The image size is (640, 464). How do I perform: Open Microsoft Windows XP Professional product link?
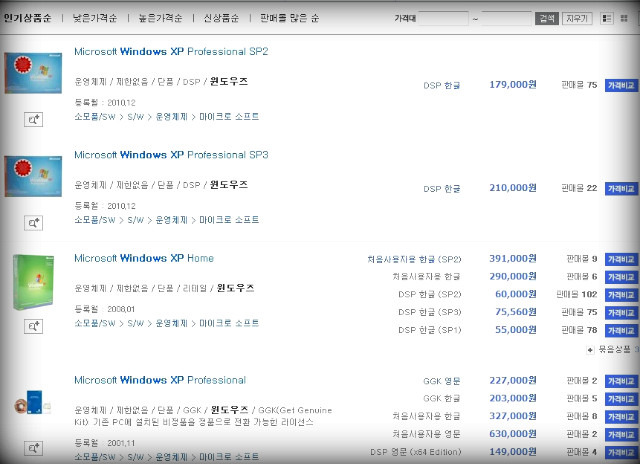pyautogui.click(x=160, y=380)
